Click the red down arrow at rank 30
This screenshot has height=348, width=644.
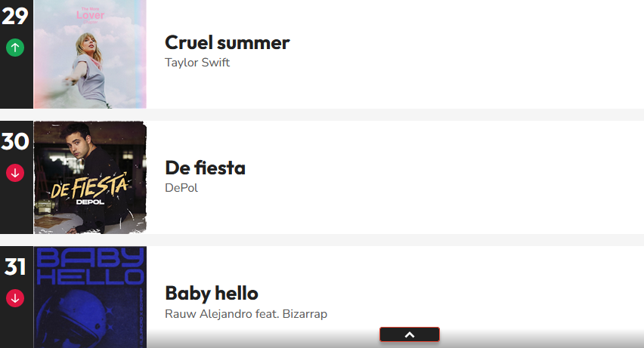tap(15, 173)
